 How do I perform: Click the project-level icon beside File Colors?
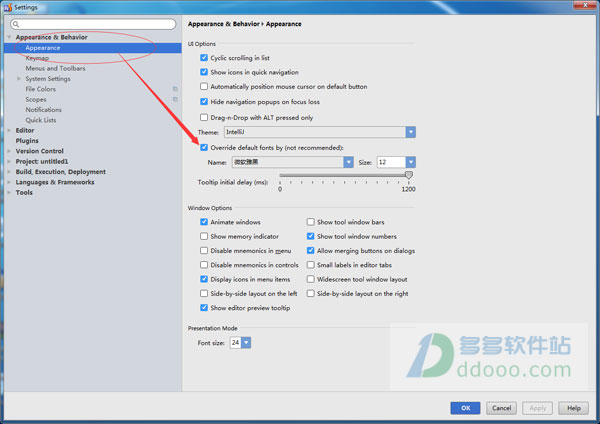click(175, 89)
